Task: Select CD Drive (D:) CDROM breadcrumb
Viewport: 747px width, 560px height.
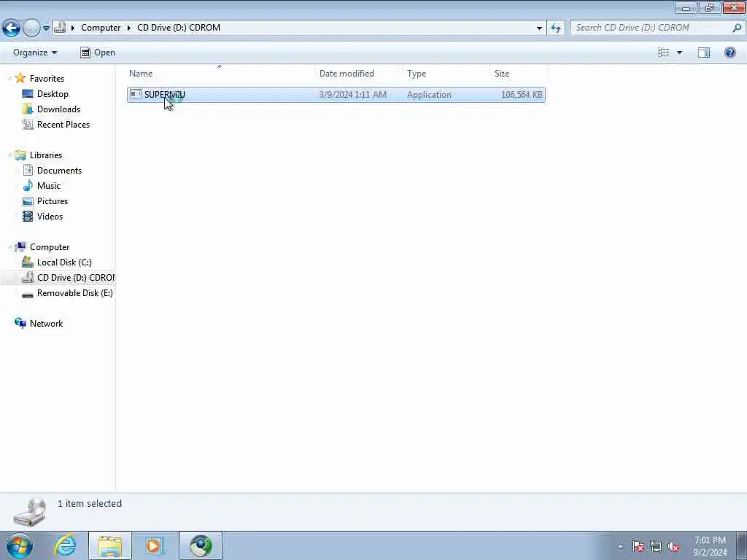Action: pos(179,28)
